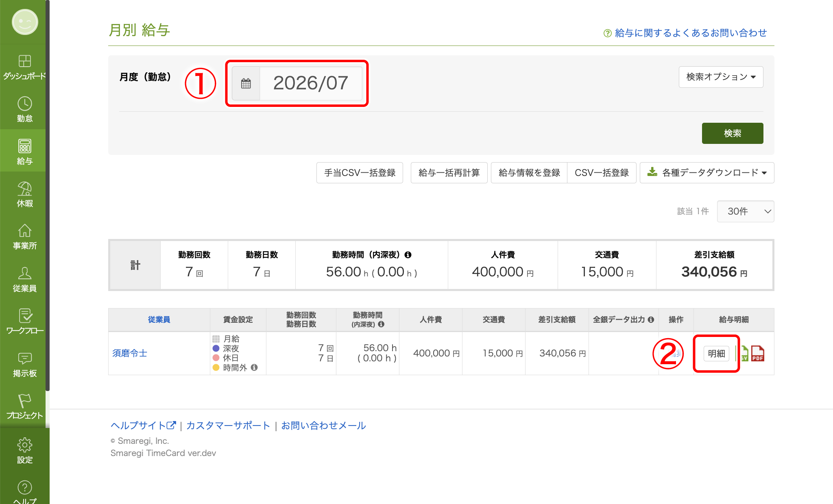Open 休暇 beach umbrella icon
The width and height of the screenshot is (833, 504).
(24, 189)
